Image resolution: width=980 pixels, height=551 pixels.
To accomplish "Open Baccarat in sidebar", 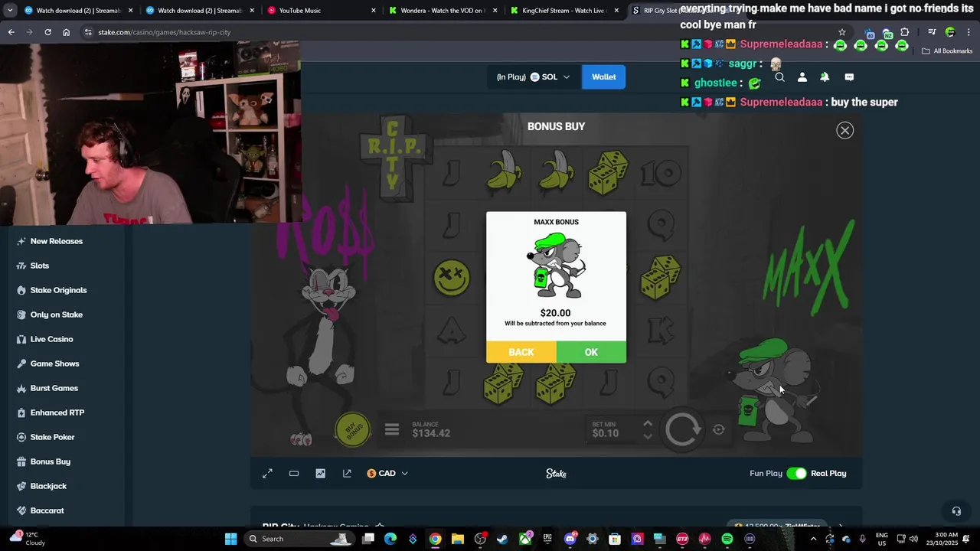I will 47,510.
